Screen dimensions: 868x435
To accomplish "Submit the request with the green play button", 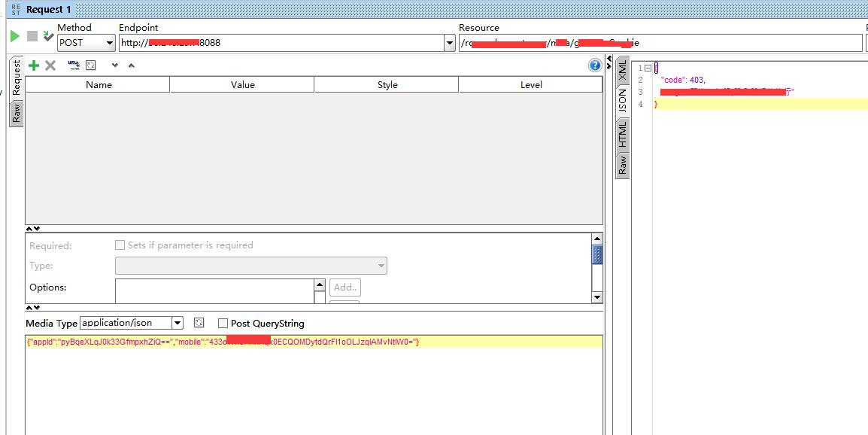I will [15, 37].
